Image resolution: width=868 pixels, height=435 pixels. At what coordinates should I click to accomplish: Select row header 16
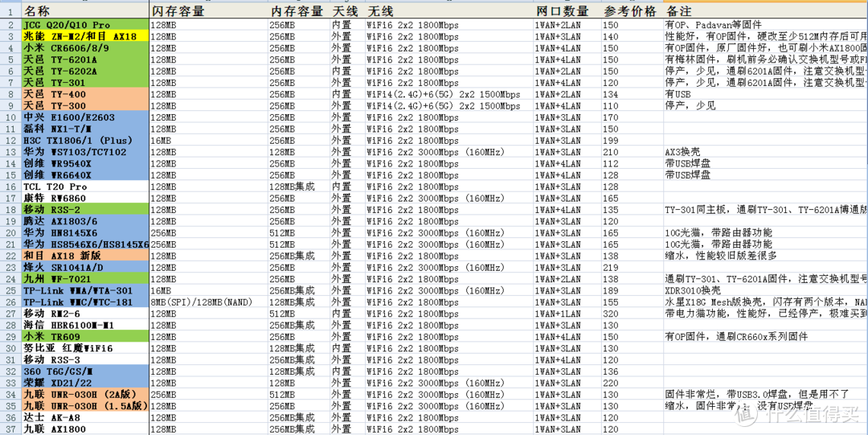10,187
